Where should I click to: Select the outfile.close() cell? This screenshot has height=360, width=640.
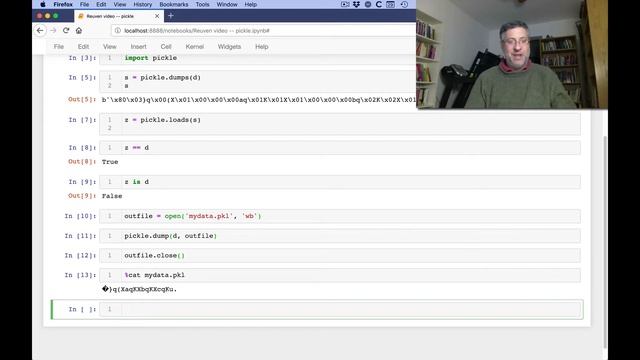click(x=340, y=256)
